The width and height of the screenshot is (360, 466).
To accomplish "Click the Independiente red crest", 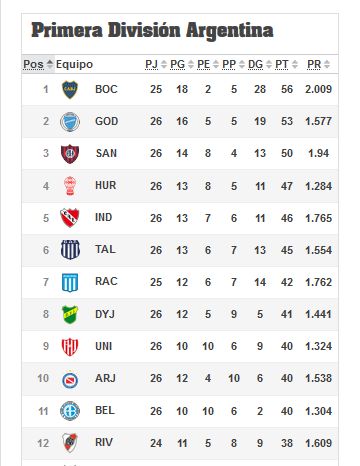I will 70,218.
